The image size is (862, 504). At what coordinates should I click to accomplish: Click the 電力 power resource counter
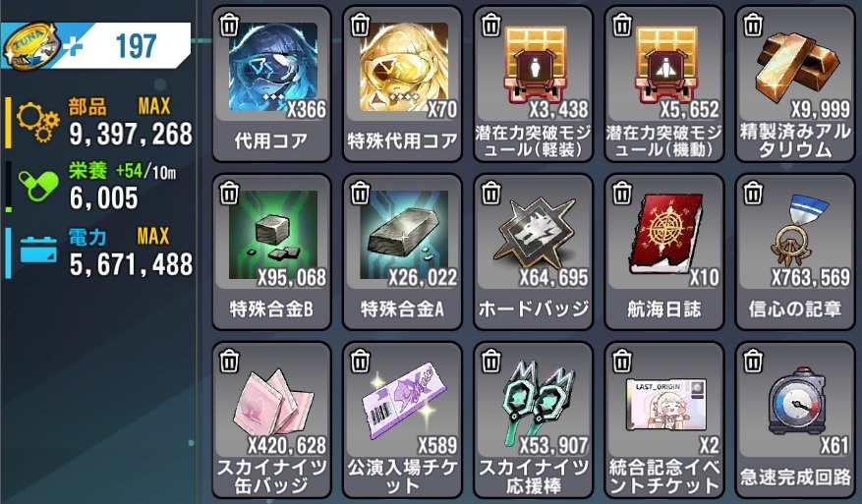pos(99,252)
